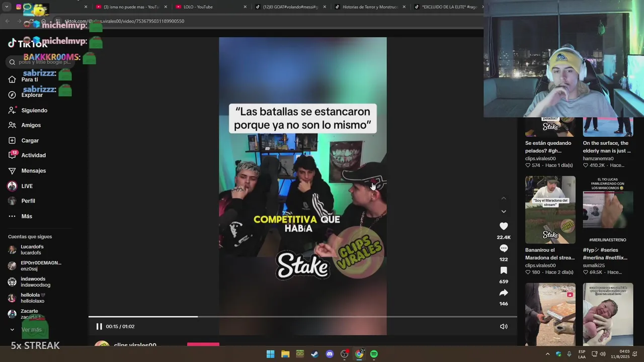The image size is (644, 362).
Task: Mute the video with speaker icon
Action: point(504,326)
